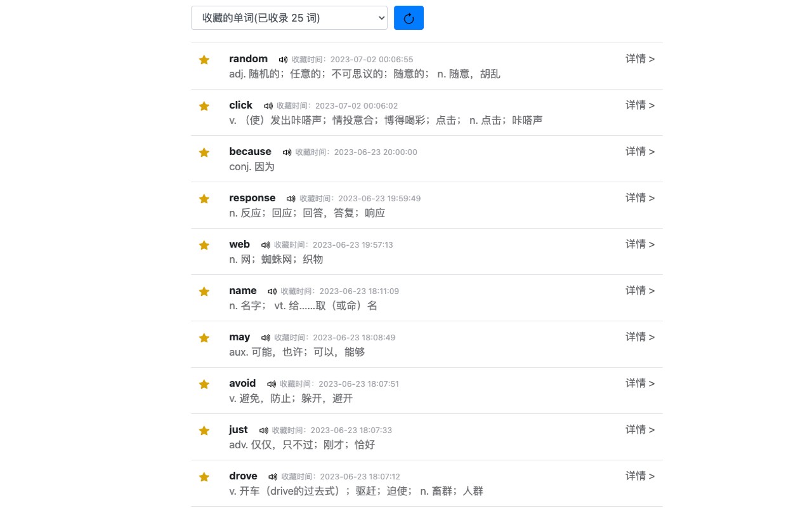Open the 收藏的单词 dropdown selector
The image size is (812, 508).
click(x=289, y=18)
